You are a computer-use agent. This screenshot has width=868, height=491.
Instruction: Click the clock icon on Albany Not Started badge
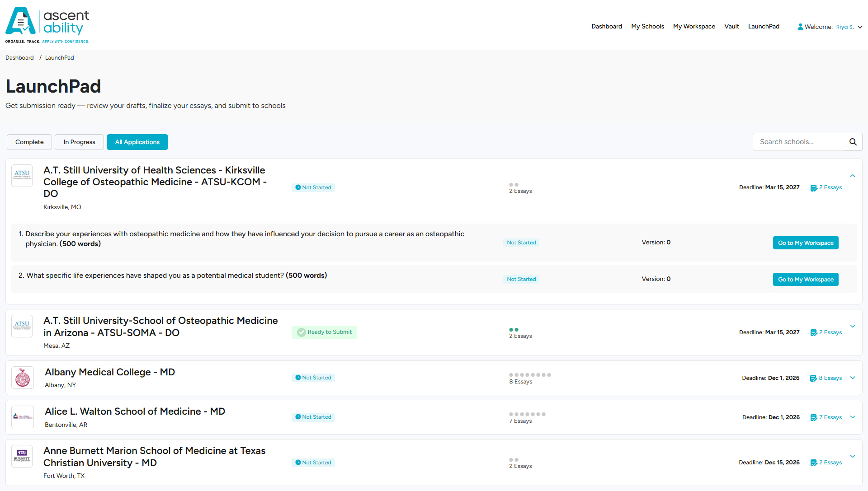298,378
